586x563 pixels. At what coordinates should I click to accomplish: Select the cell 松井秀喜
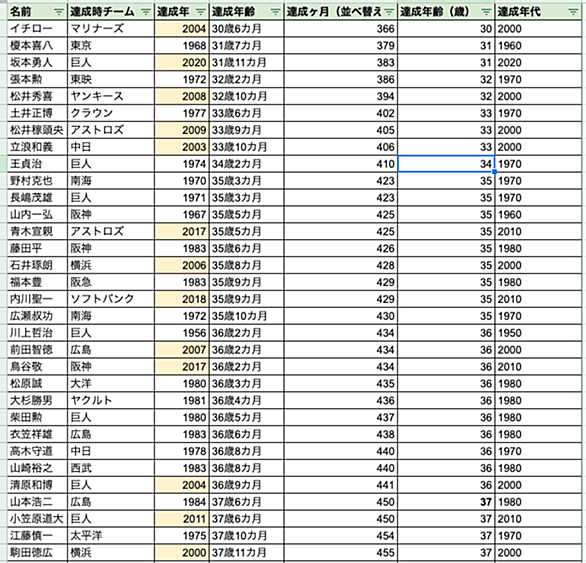coord(37,96)
